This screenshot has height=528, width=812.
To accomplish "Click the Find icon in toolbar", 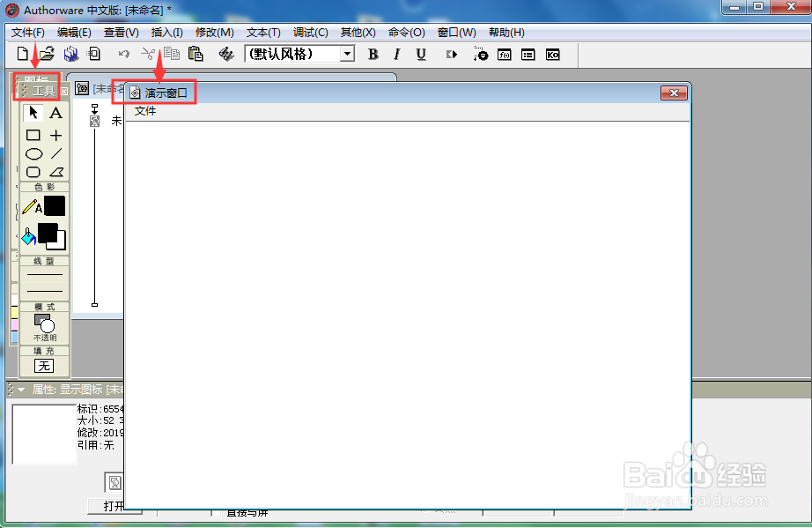I will pyautogui.click(x=226, y=54).
